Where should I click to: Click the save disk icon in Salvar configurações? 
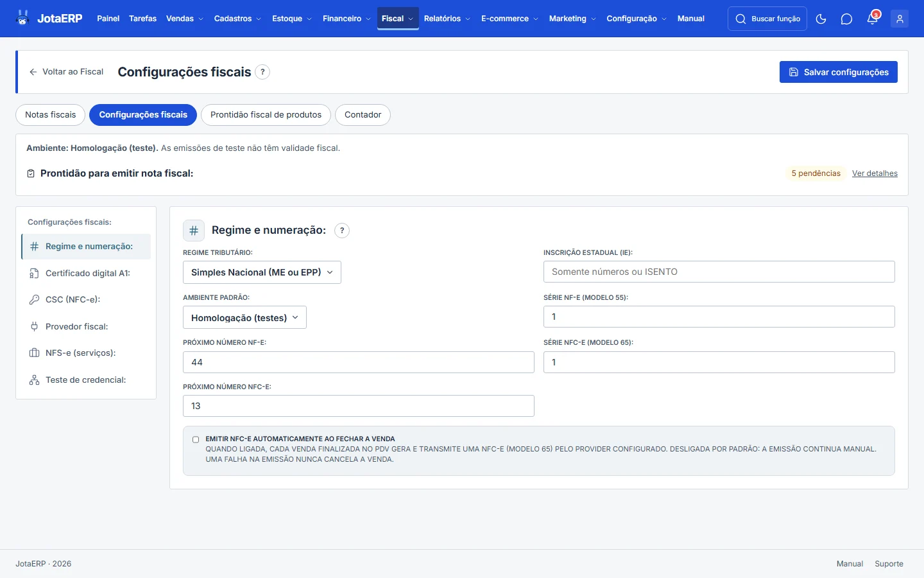[x=794, y=72]
